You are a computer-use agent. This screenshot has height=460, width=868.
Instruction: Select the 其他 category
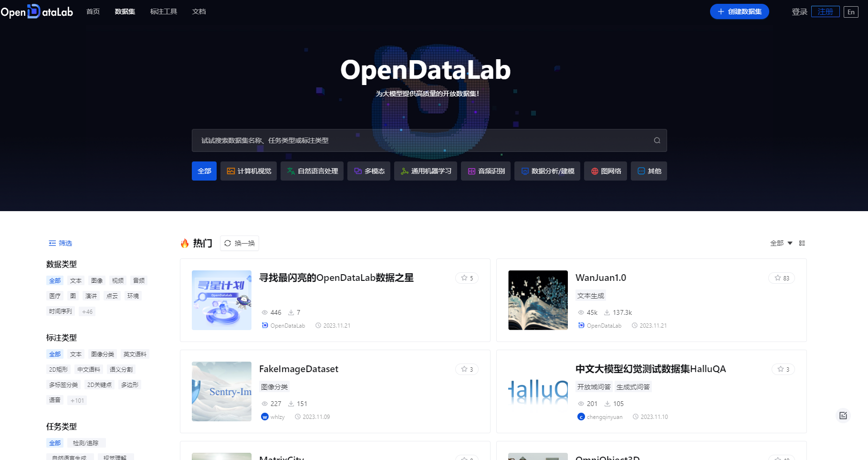tap(649, 171)
